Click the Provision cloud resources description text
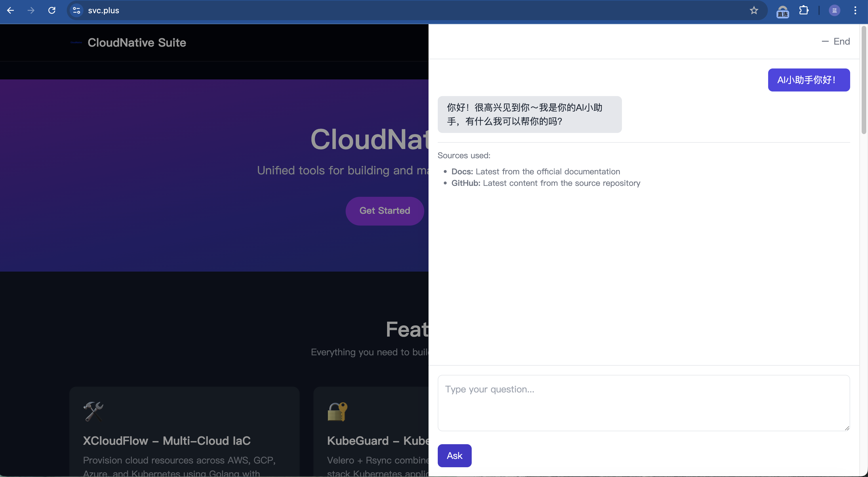The image size is (868, 477). pyautogui.click(x=179, y=467)
